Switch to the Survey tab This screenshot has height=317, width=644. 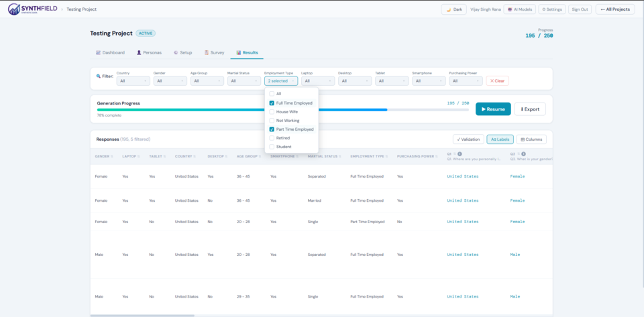215,52
